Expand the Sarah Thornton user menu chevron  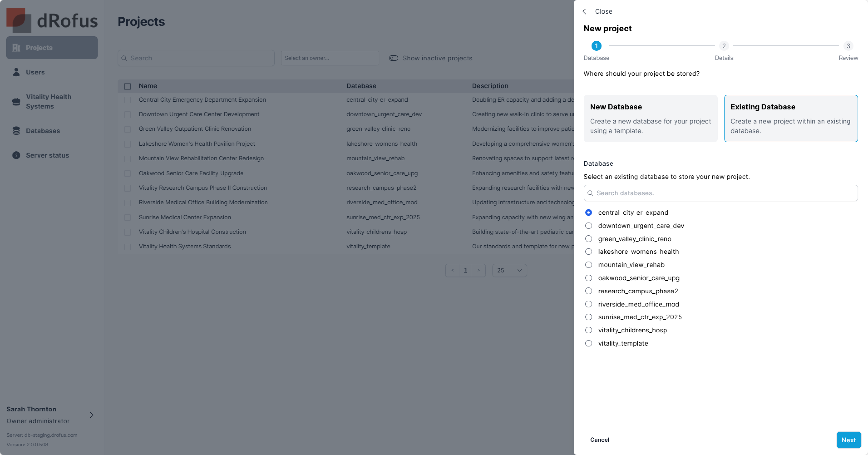pyautogui.click(x=92, y=415)
